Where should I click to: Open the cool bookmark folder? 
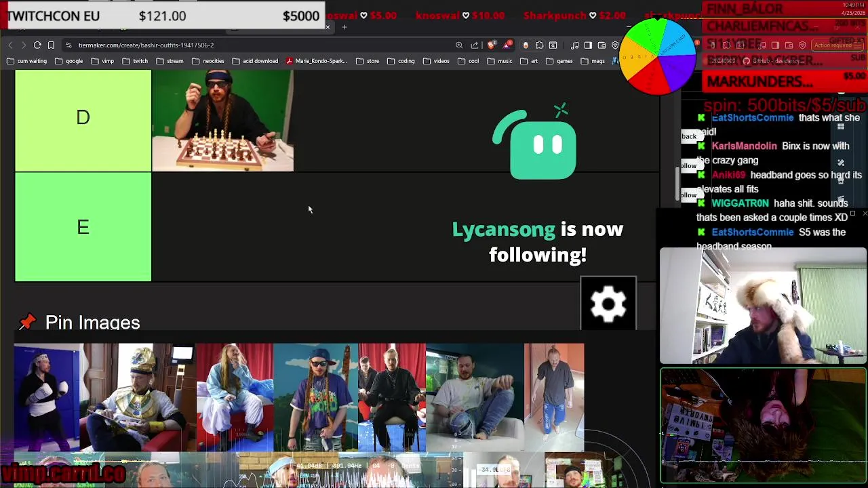tap(469, 61)
